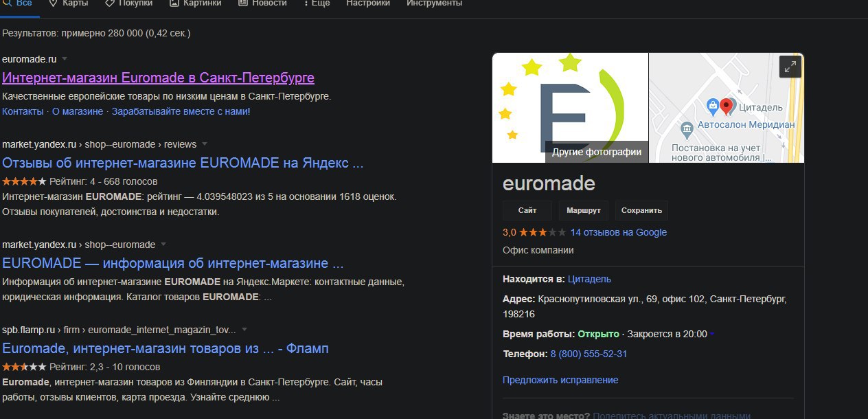Click the Адрес: Краснопутиловская ул., 69 text

[645, 306]
